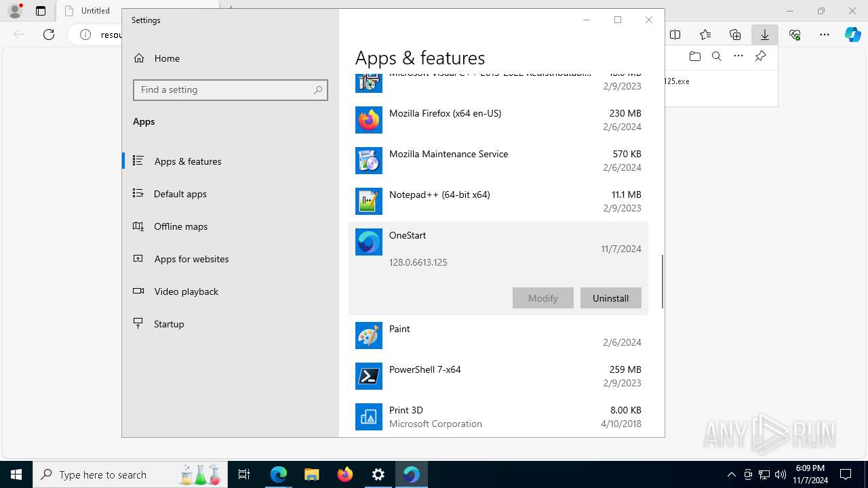This screenshot has width=868, height=488.
Task: Open Startup apps section
Action: [x=231, y=324]
